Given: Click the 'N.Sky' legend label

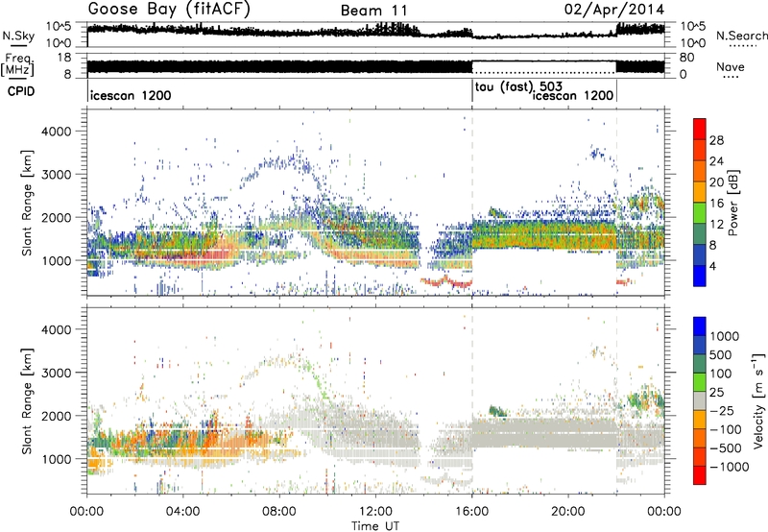Looking at the screenshot, I should (18, 36).
